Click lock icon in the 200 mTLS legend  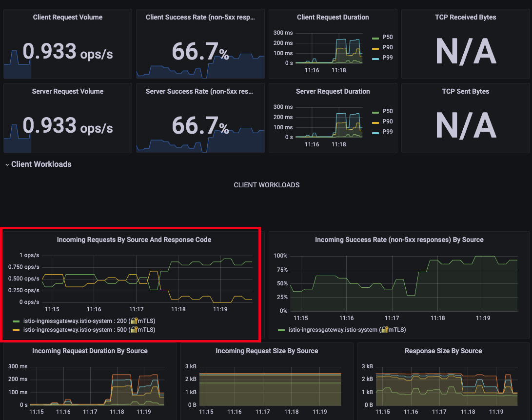click(x=134, y=321)
